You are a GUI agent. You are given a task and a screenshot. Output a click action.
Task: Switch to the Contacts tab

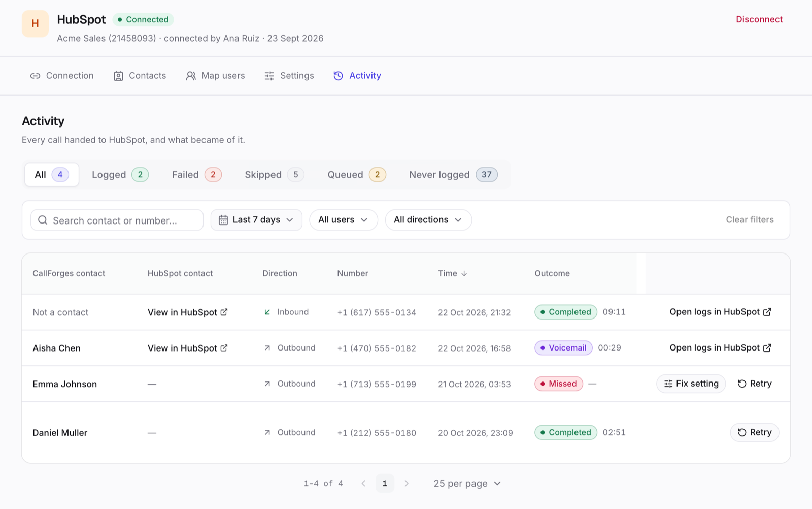(140, 76)
